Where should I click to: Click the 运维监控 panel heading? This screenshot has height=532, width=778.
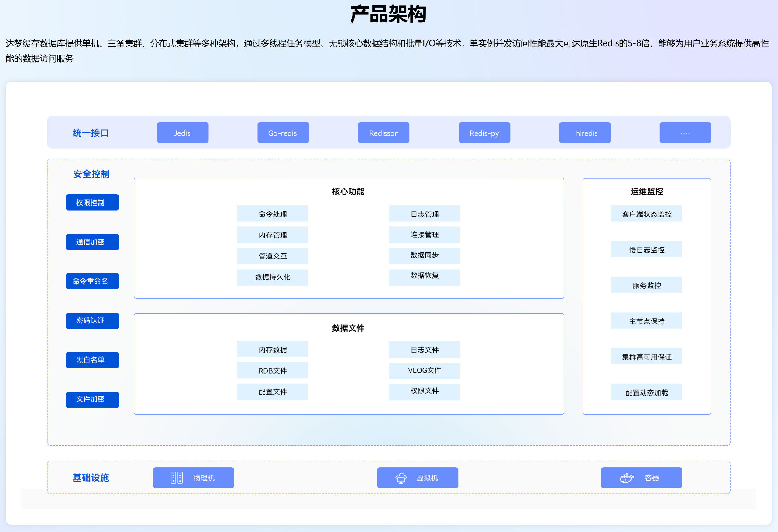647,192
